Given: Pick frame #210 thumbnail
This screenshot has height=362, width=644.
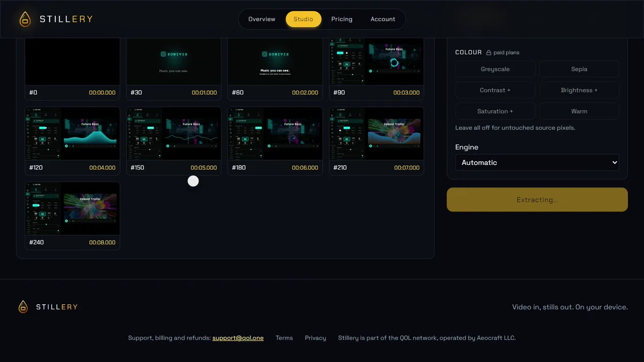Looking at the screenshot, I should (x=377, y=134).
